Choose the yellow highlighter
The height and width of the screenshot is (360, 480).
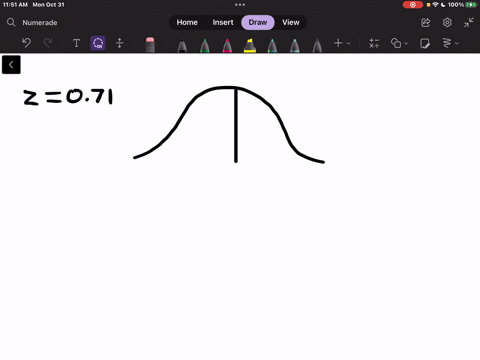(x=250, y=45)
